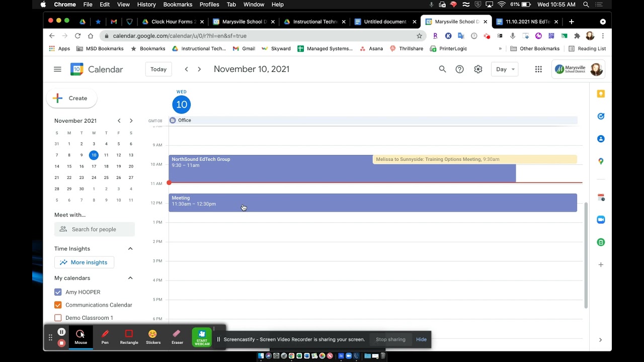Show the hidden bookmarks overflow chevron

click(500, 49)
